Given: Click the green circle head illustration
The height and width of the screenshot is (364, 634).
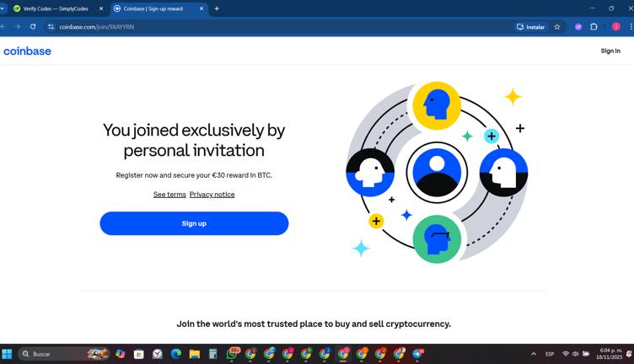Looking at the screenshot, I should tap(437, 239).
